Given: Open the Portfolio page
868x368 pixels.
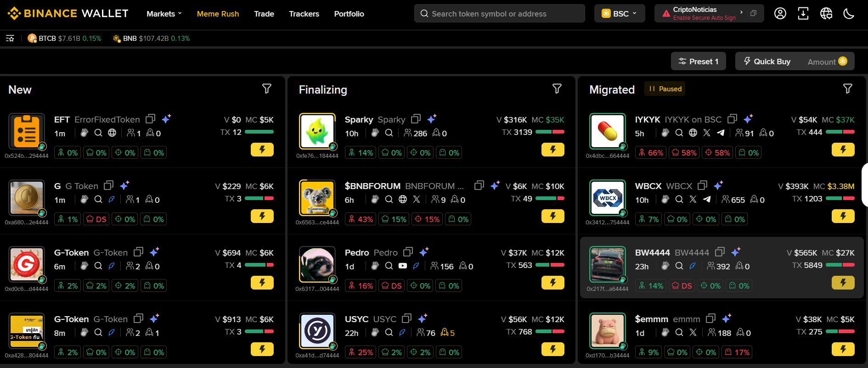Looking at the screenshot, I should pyautogui.click(x=349, y=14).
